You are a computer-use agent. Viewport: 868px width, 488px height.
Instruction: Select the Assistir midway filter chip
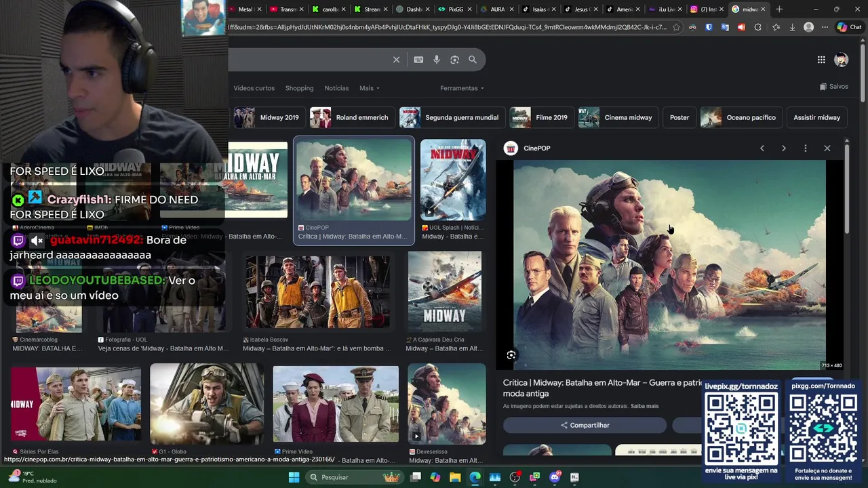coord(816,117)
